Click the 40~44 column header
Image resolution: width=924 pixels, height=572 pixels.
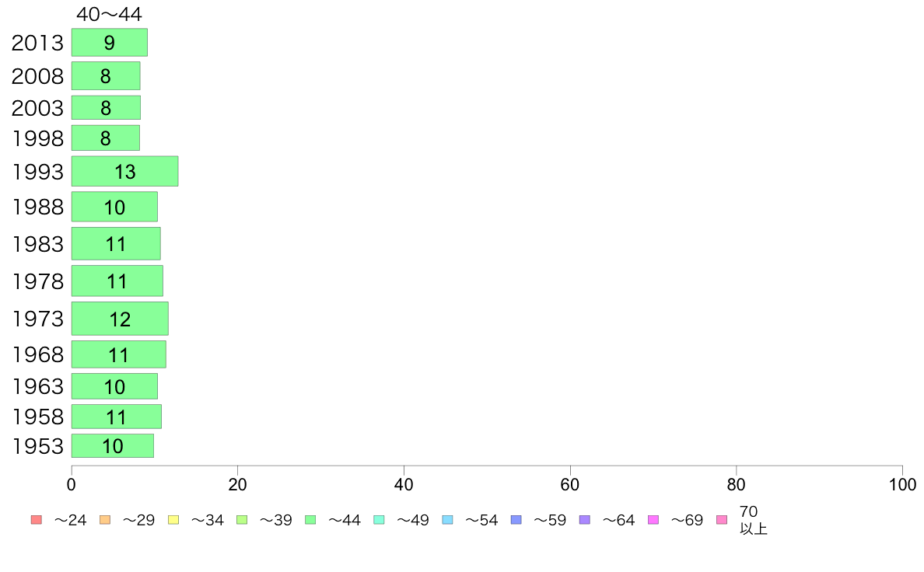[x=110, y=13]
